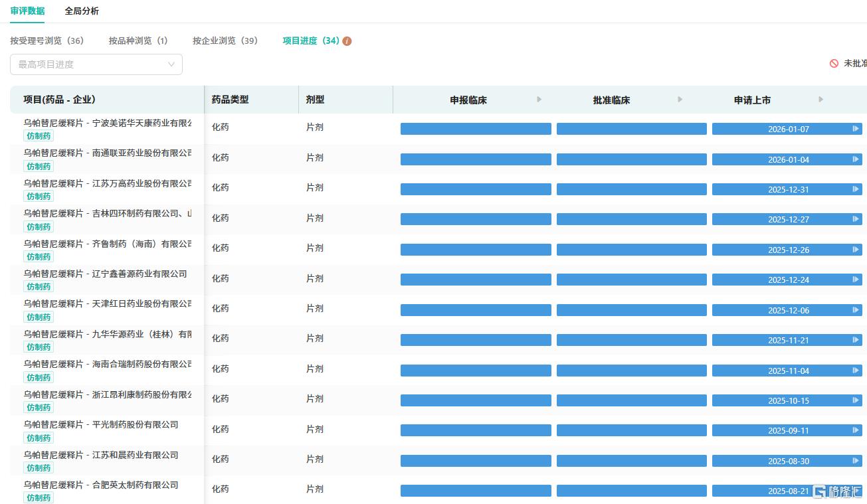Open the 按企业浏览 (39) view
Screen dimensions: 867x504
[x=225, y=41]
